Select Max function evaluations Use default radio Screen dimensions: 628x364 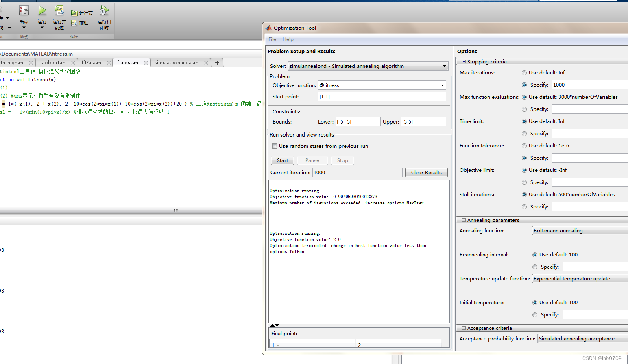pos(524,97)
